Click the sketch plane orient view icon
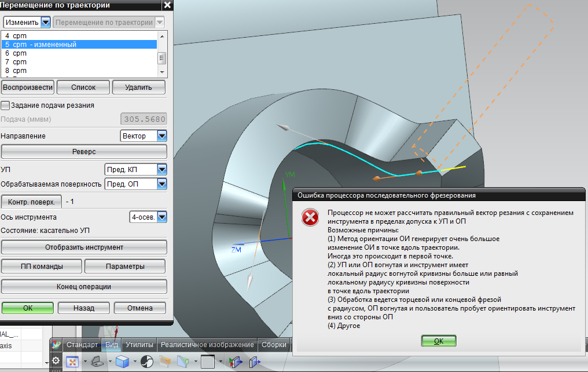 (x=98, y=362)
